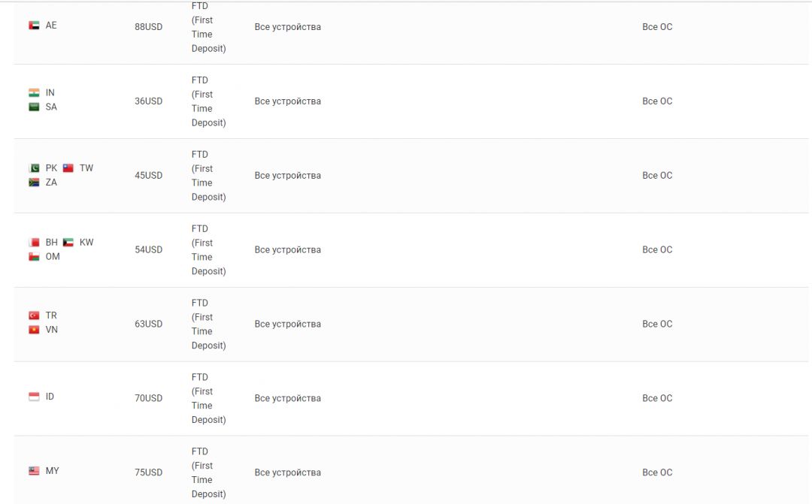Click the AE country flag icon
The height and width of the screenshot is (504, 812).
[34, 26]
